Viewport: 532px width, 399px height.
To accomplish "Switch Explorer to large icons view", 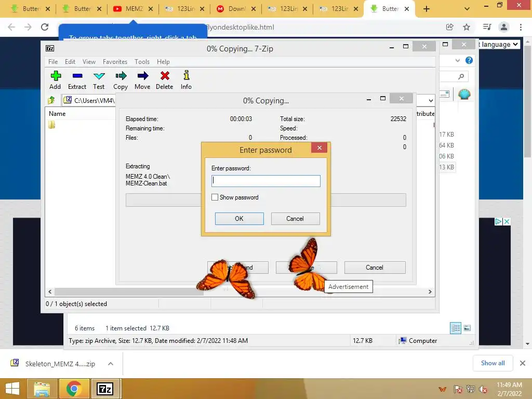I will click(467, 328).
